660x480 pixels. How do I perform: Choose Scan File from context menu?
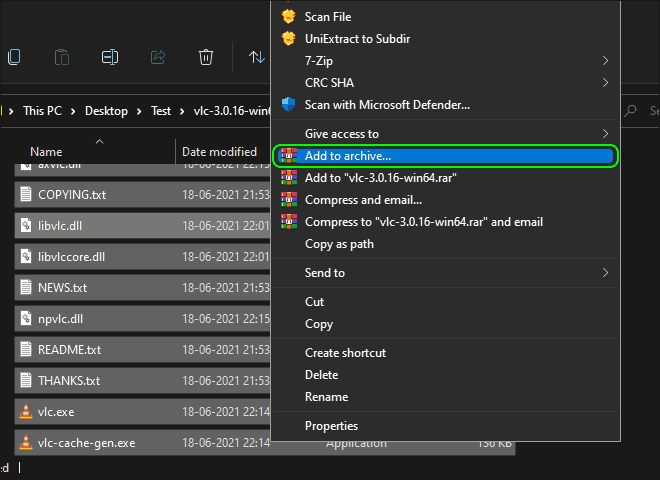click(446, 17)
